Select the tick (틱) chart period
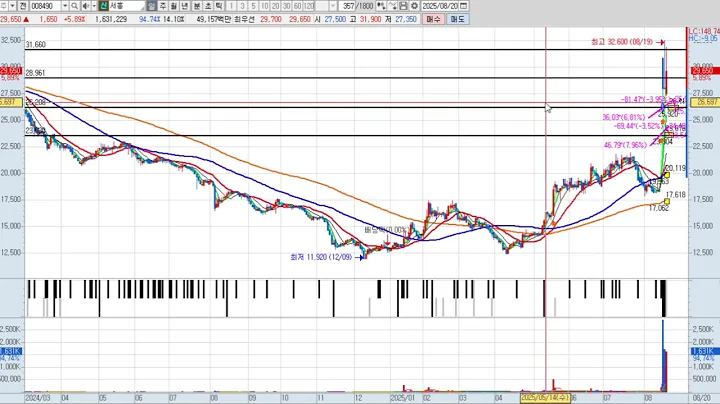720x404 pixels. pyautogui.click(x=219, y=6)
